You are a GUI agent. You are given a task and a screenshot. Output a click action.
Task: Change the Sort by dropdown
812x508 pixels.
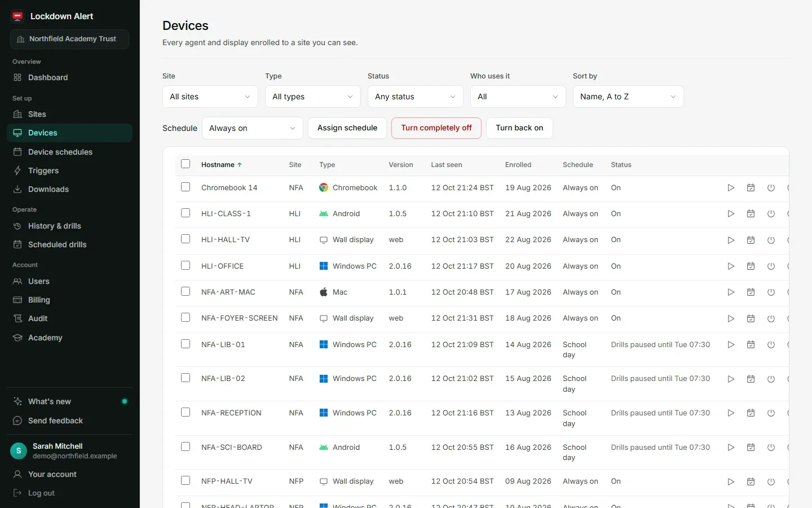click(x=628, y=97)
